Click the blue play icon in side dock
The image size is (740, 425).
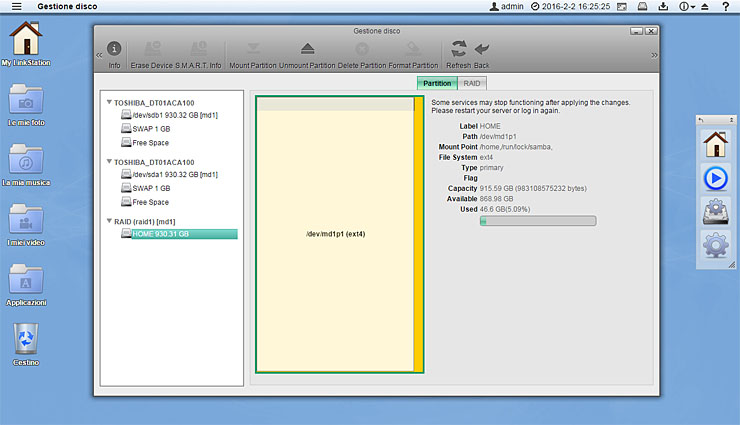coord(716,177)
